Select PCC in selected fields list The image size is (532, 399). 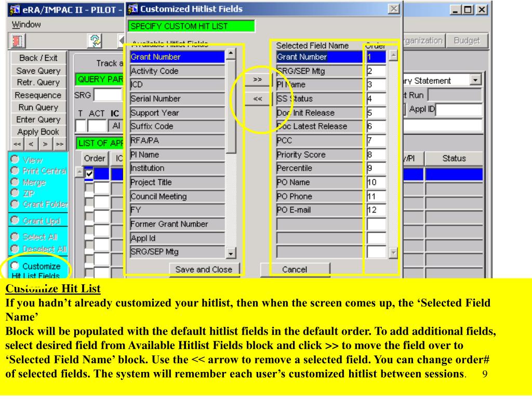pos(319,140)
